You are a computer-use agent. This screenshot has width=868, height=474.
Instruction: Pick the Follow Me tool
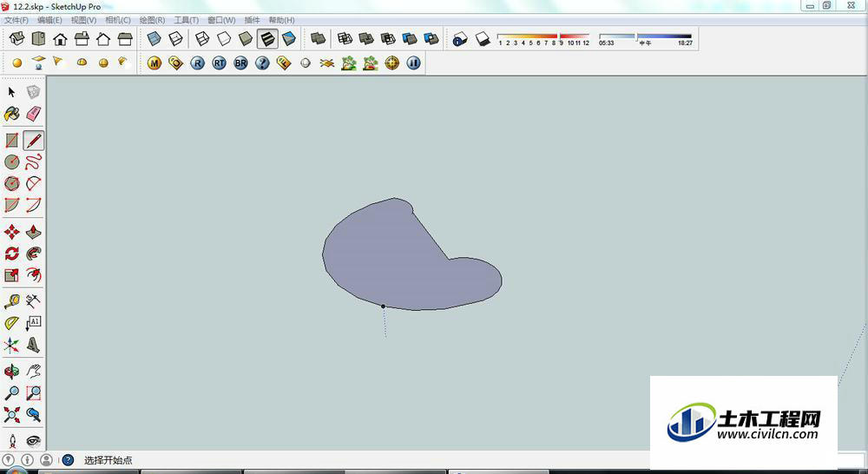(33, 253)
